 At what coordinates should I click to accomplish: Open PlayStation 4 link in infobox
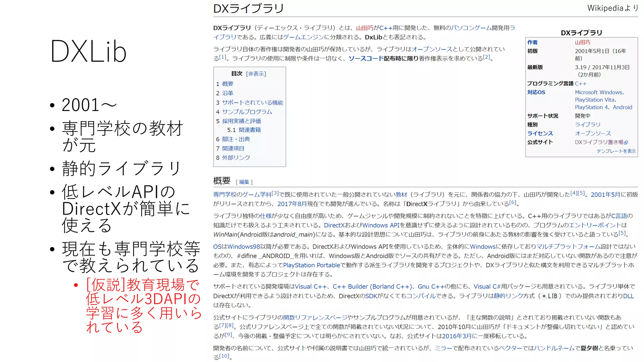591,107
